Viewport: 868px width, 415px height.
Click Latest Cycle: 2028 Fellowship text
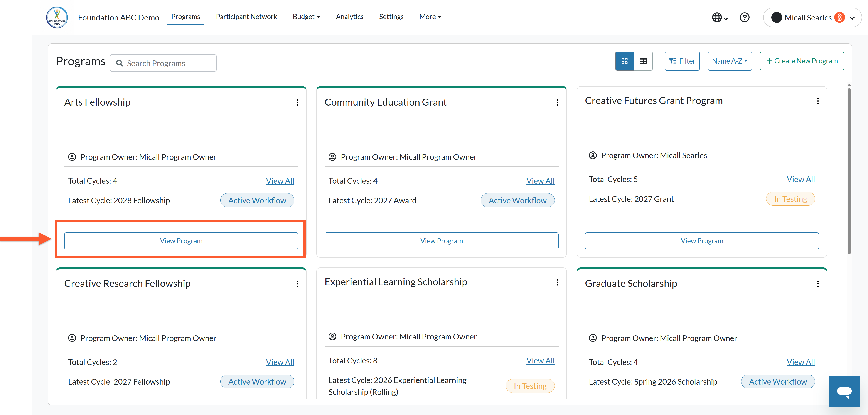[x=119, y=200]
